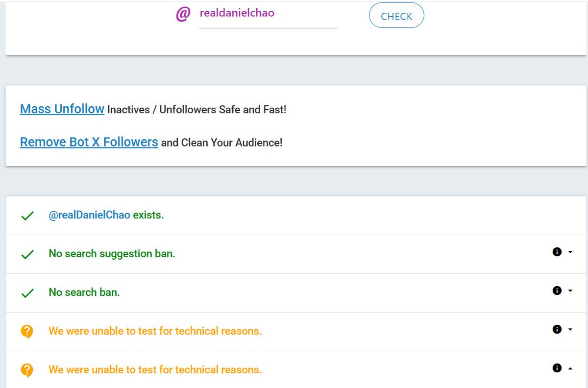588x388 pixels.
Task: Click last 'We were unable to test' message
Action: pos(155,370)
